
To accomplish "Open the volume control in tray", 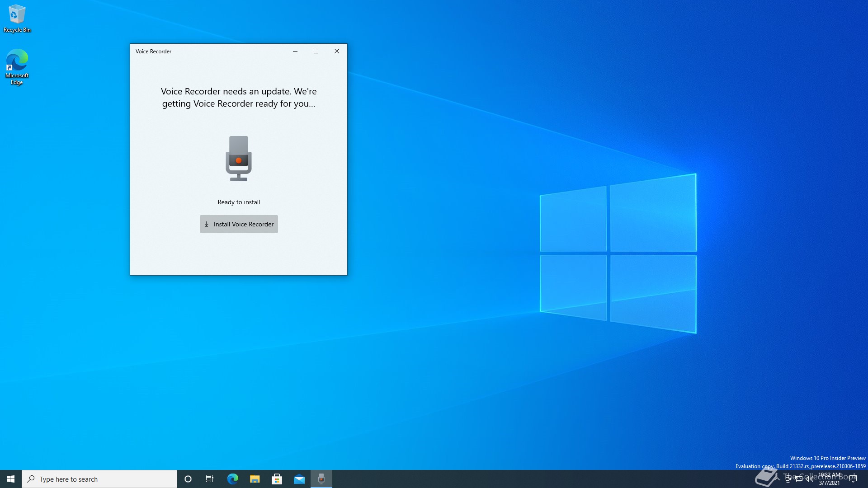I will point(810,479).
